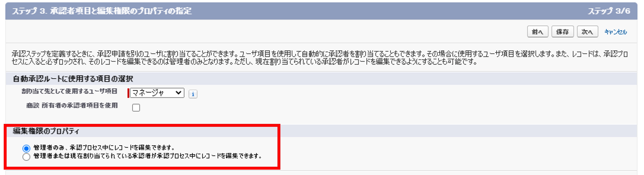Go back with the 前へ button
The image size is (644, 175).
[x=538, y=32]
